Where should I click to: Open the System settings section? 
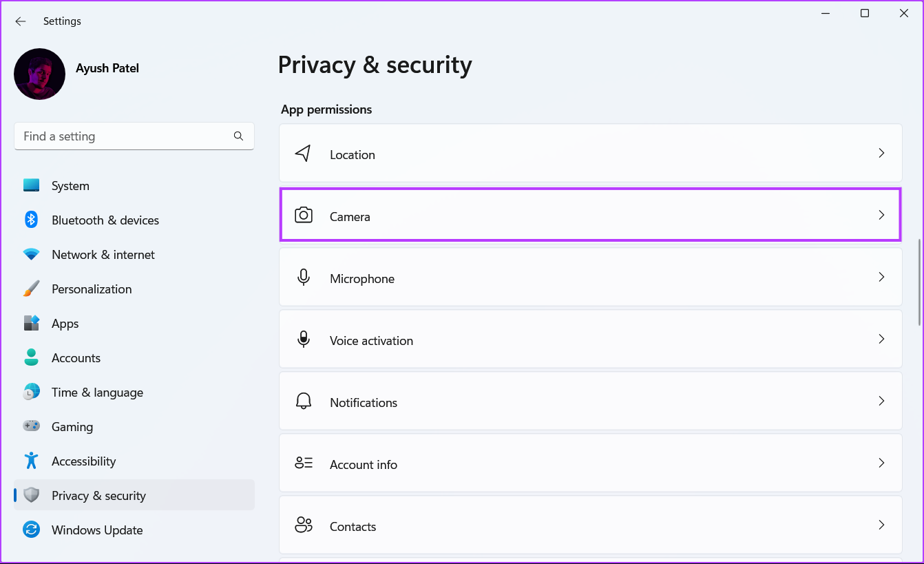70,185
